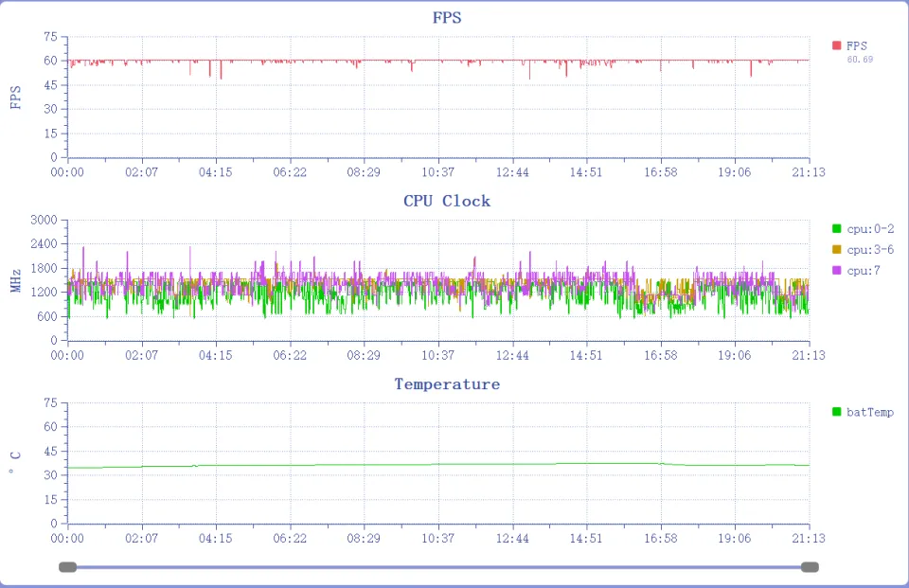
Task: Toggle the cpu:3-6 legend text
Action: click(x=870, y=250)
